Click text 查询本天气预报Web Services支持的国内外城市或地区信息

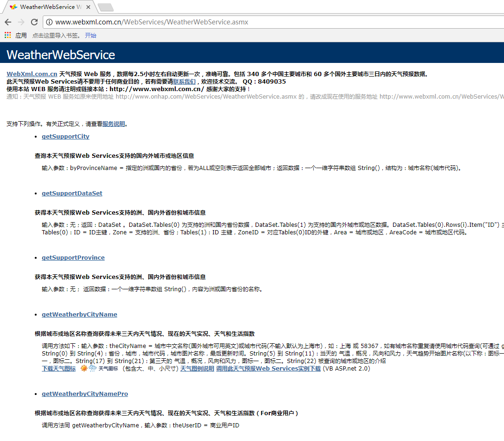pyautogui.click(x=115, y=156)
